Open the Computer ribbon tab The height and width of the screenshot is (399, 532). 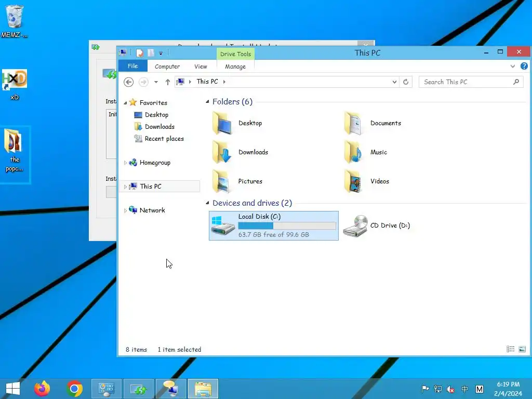(x=167, y=66)
